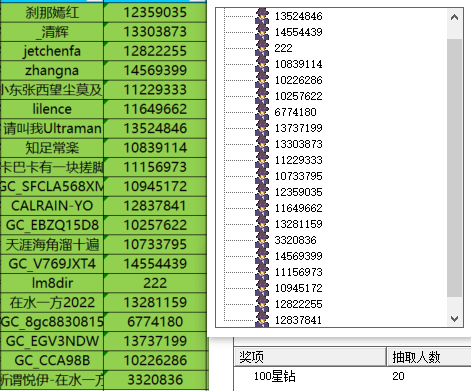The width and height of the screenshot is (471, 391).
Task: Click the list scrollbar up arrow
Action: [x=454, y=17]
